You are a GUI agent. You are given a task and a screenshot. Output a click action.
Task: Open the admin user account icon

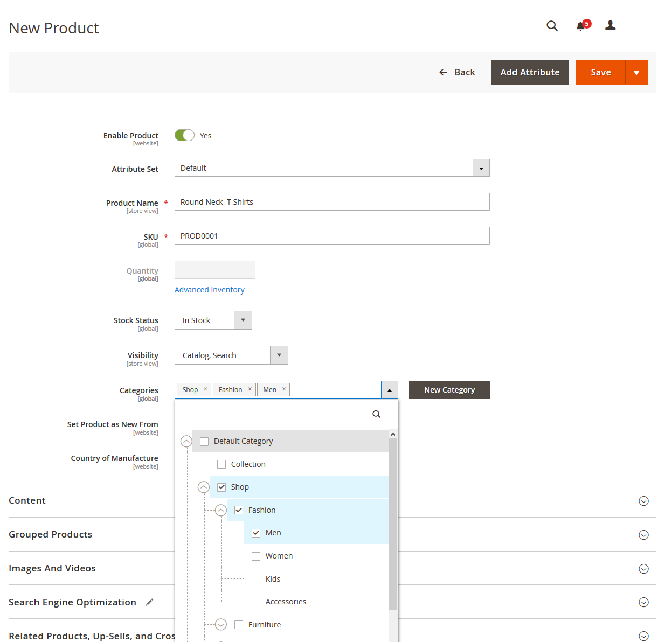click(x=610, y=25)
